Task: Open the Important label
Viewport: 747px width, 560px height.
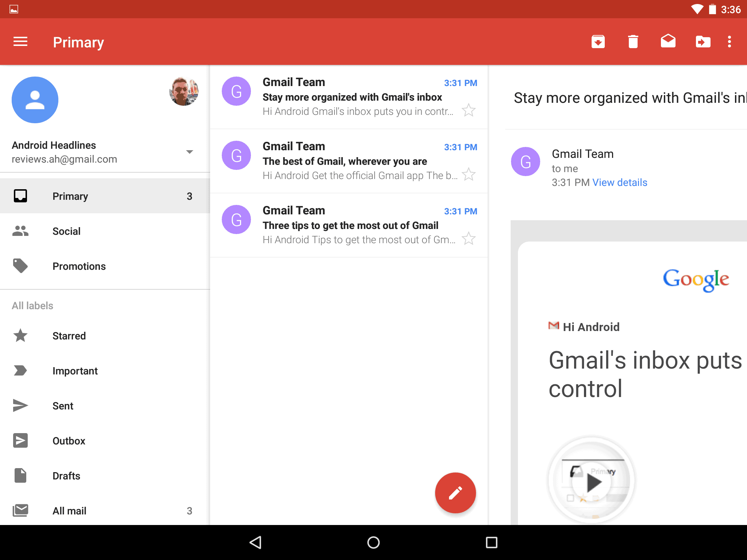Action: 105,370
